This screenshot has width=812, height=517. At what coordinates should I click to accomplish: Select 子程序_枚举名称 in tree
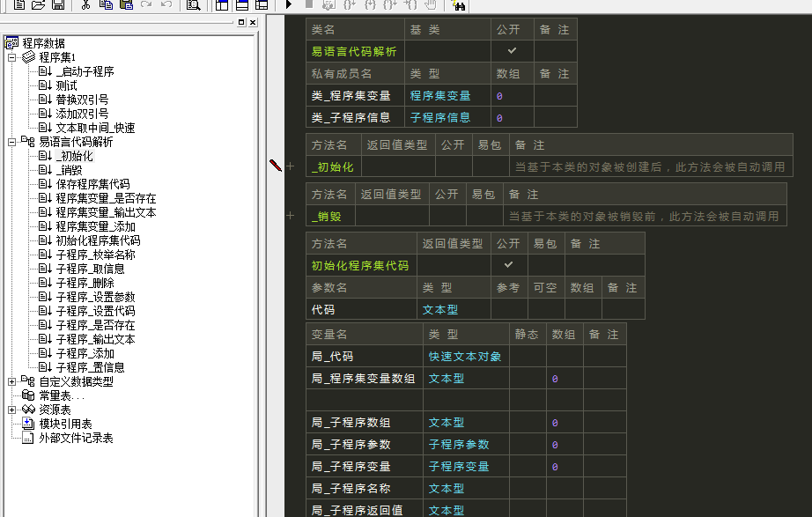[x=95, y=255]
